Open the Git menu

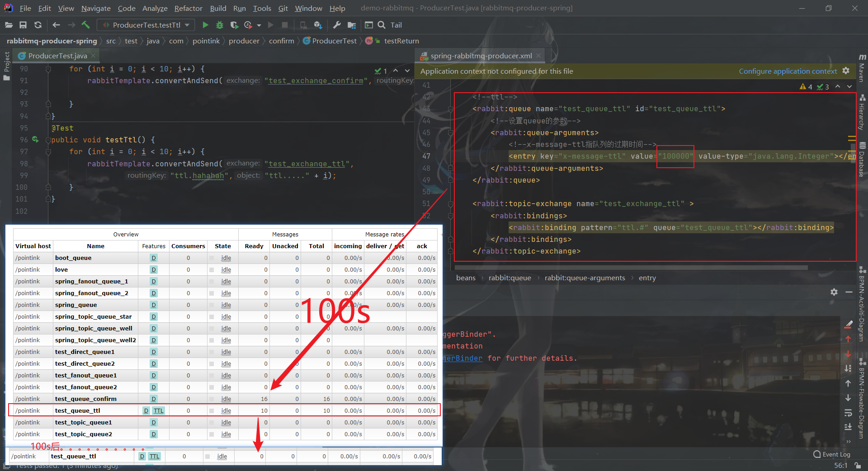point(283,8)
